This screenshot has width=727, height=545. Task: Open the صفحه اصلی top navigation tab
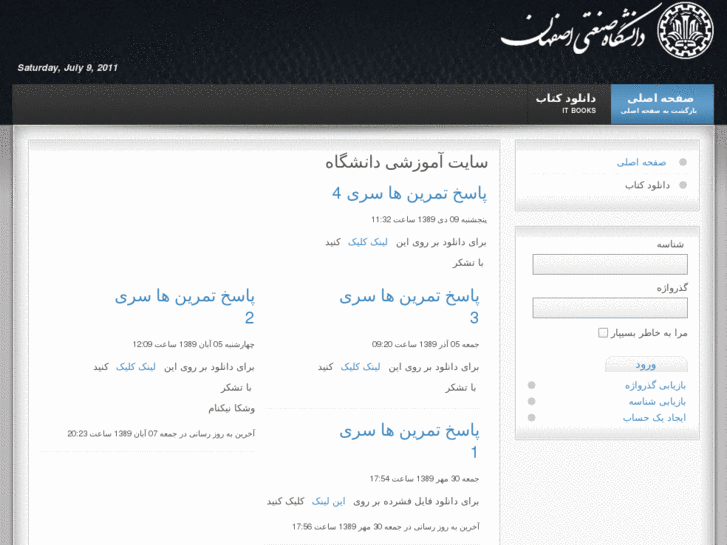[662, 104]
